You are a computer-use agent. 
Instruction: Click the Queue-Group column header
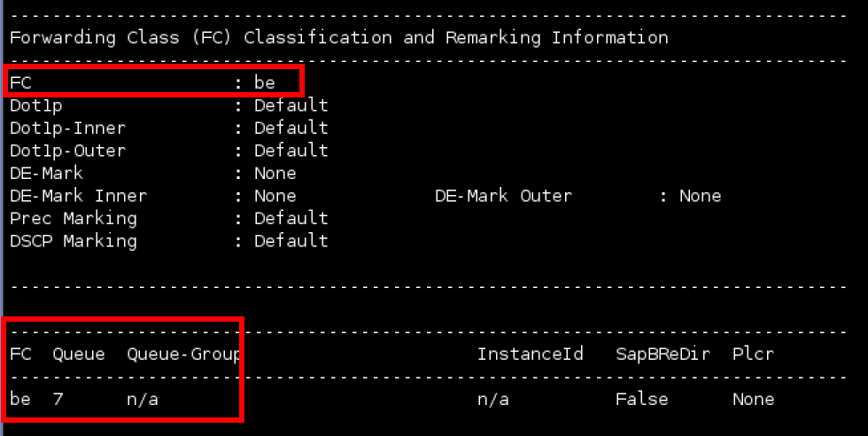pyautogui.click(x=184, y=354)
